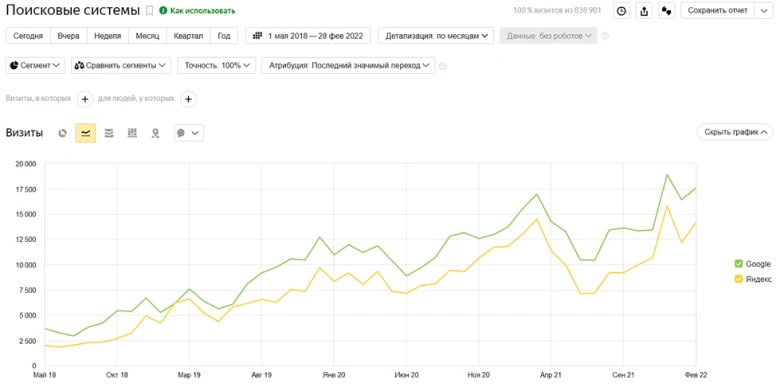Image resolution: width=776 pixels, height=386 pixels.
Task: Open the date range picker 1 мая 2018
Action: tap(308, 36)
